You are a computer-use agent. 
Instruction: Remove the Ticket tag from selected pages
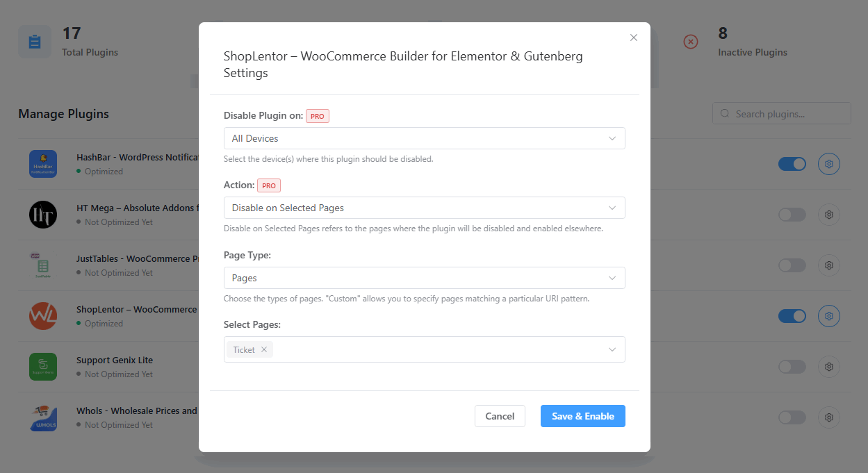tap(264, 350)
